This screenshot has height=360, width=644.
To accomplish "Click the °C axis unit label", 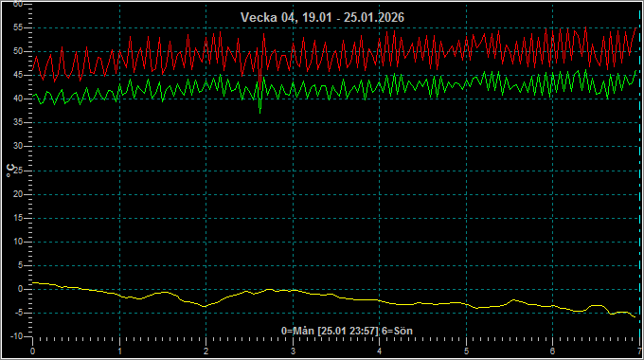I will click(x=10, y=171).
